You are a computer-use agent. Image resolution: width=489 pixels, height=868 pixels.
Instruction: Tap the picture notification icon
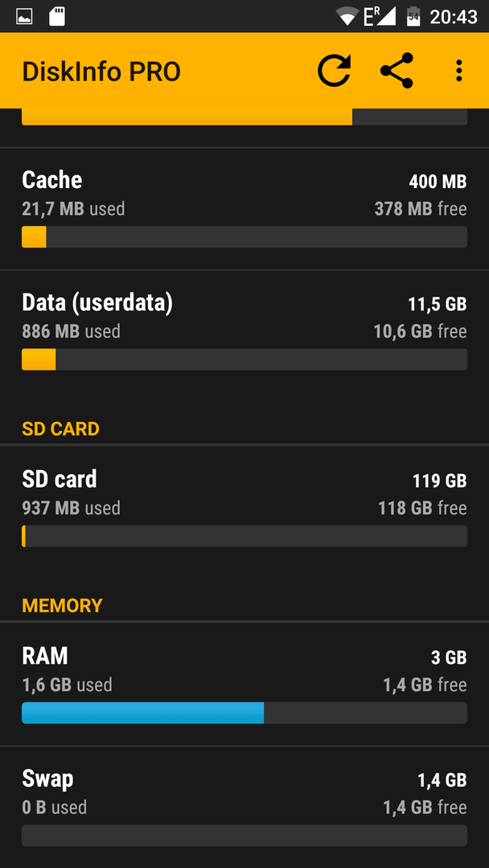(x=24, y=17)
